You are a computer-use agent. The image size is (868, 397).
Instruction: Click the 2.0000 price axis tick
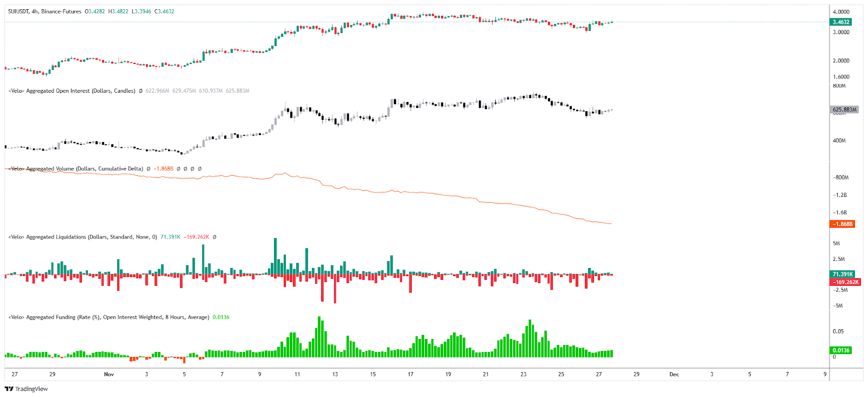(841, 61)
